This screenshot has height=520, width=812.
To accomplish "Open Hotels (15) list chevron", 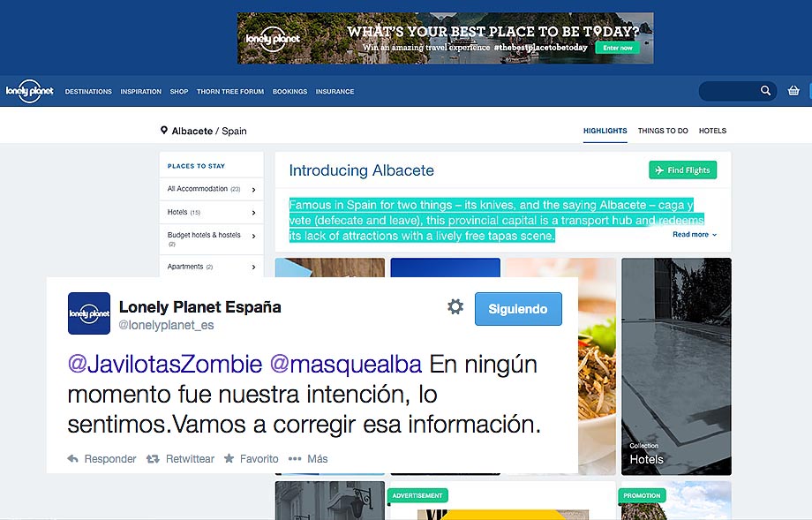I will [254, 213].
